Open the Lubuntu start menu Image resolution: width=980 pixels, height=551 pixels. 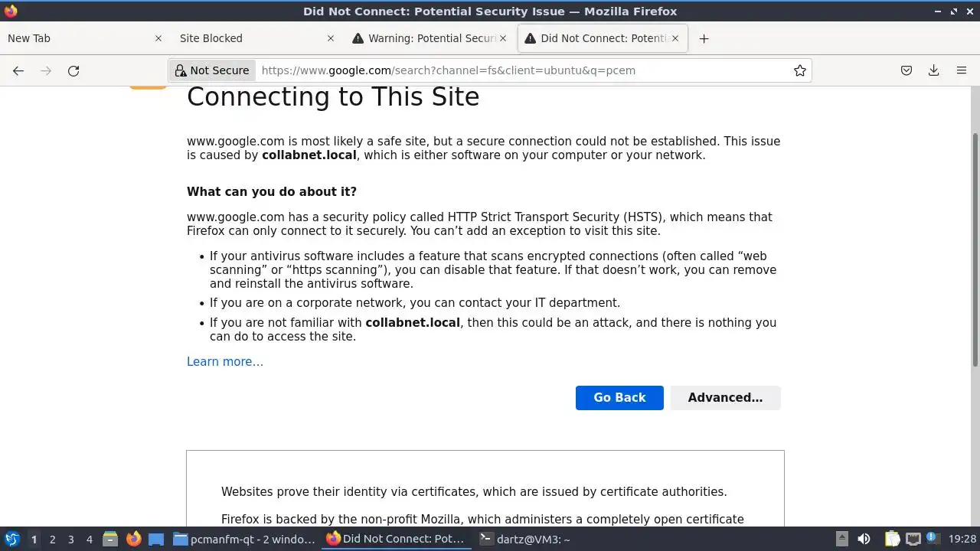(x=11, y=539)
